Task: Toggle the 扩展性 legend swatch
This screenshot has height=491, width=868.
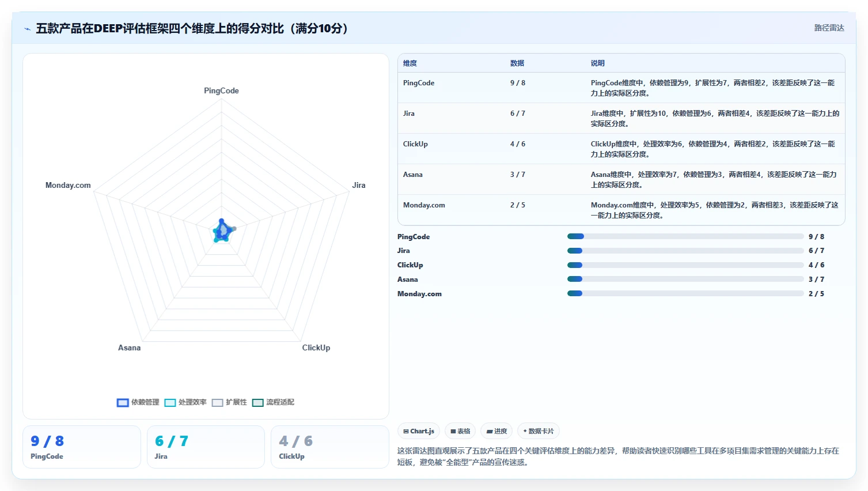Action: (217, 403)
